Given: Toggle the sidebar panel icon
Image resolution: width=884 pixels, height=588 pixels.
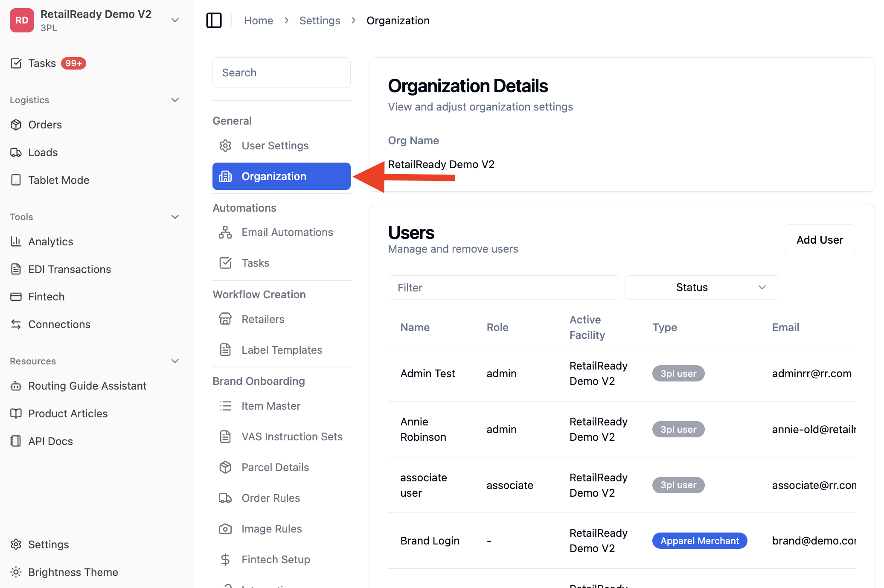Looking at the screenshot, I should coord(214,20).
